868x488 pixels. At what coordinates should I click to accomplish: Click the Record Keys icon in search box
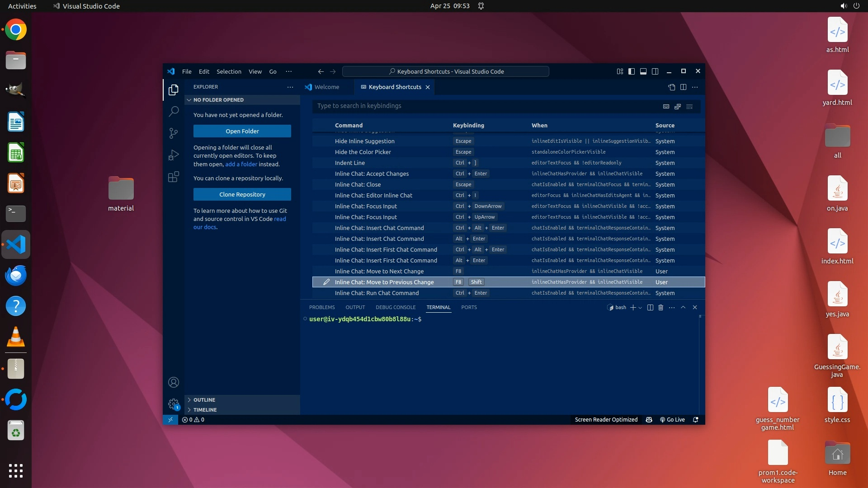click(666, 106)
